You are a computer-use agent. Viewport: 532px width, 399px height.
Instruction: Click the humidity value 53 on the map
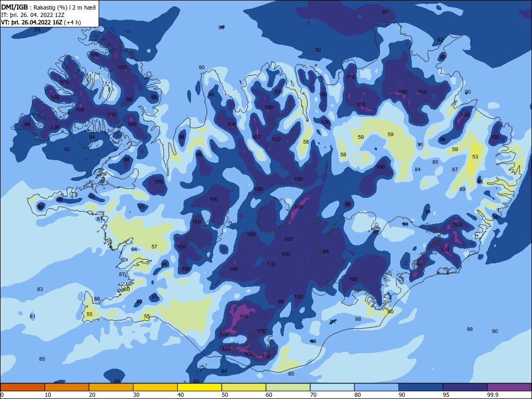(x=475, y=157)
